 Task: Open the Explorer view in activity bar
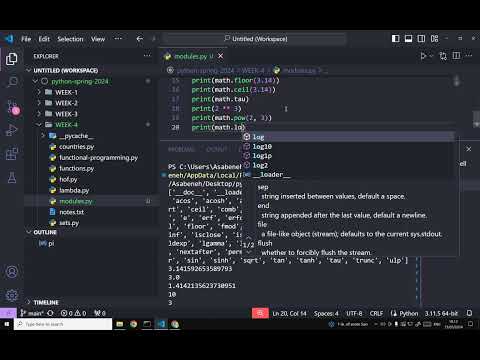pos(12,59)
